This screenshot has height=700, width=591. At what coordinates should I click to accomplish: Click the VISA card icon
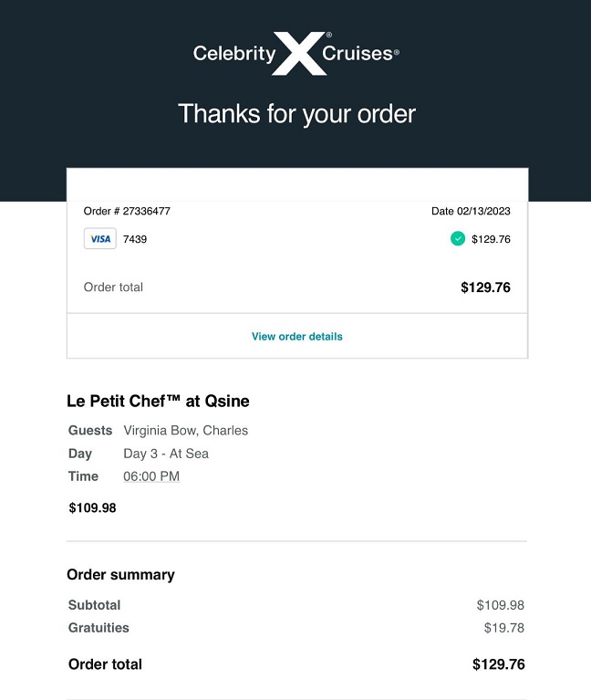tap(100, 238)
